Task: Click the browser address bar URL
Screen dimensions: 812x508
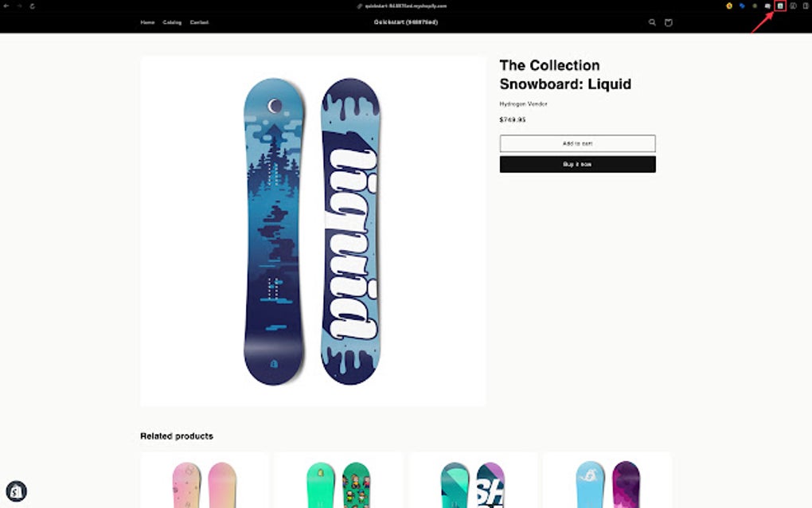Action: click(x=405, y=6)
